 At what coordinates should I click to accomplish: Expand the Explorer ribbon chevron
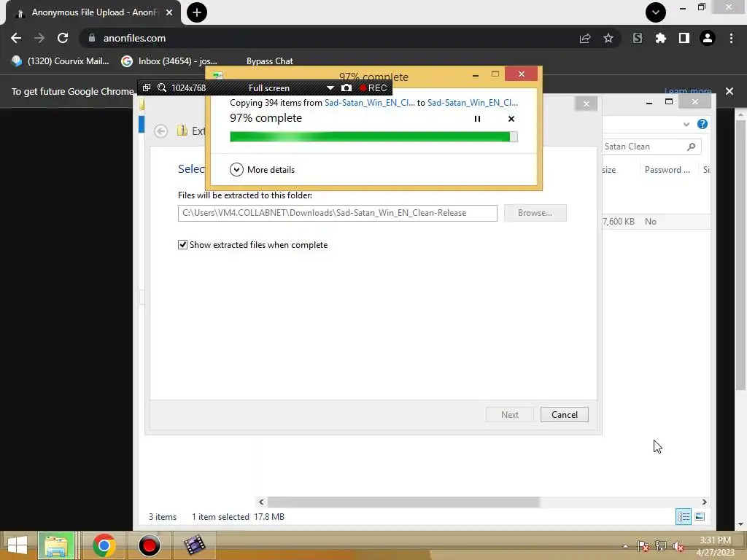point(686,124)
